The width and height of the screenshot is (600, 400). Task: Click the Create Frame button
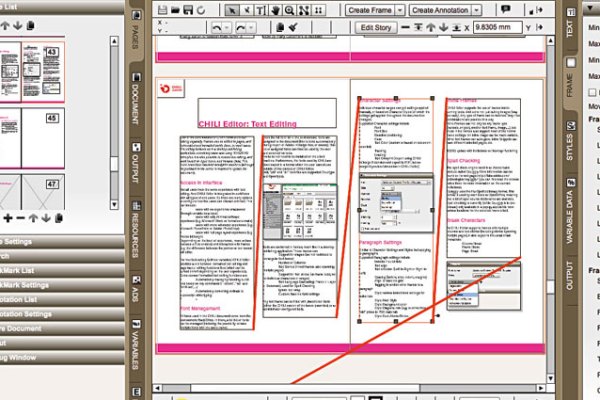(x=370, y=10)
